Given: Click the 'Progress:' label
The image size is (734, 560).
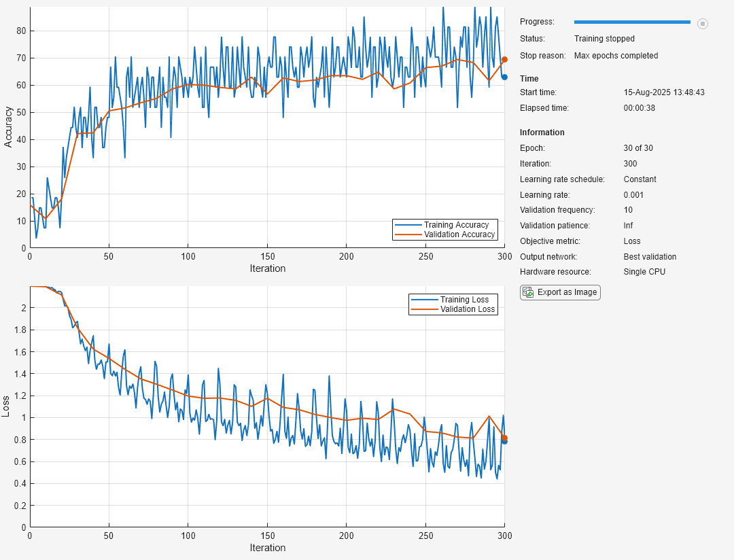Looking at the screenshot, I should [537, 22].
